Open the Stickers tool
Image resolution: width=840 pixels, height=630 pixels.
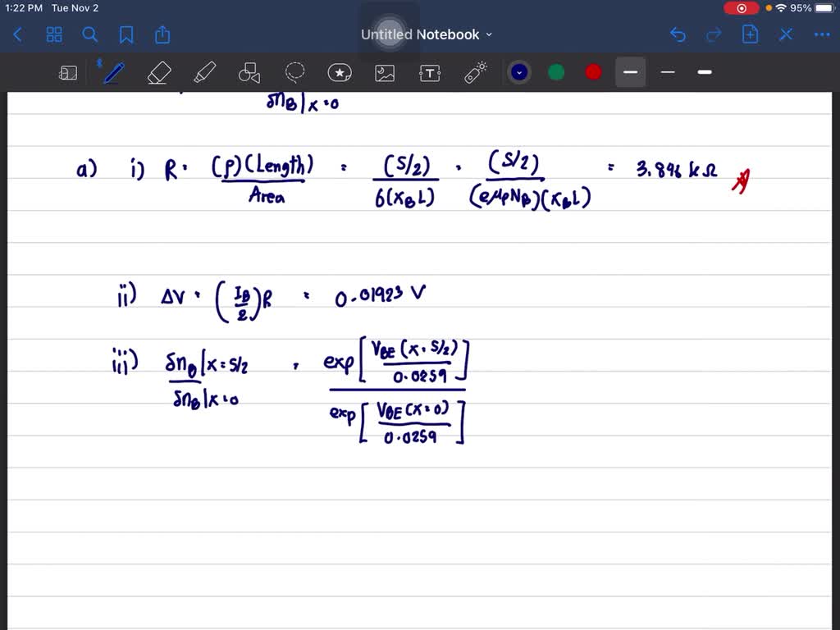340,72
